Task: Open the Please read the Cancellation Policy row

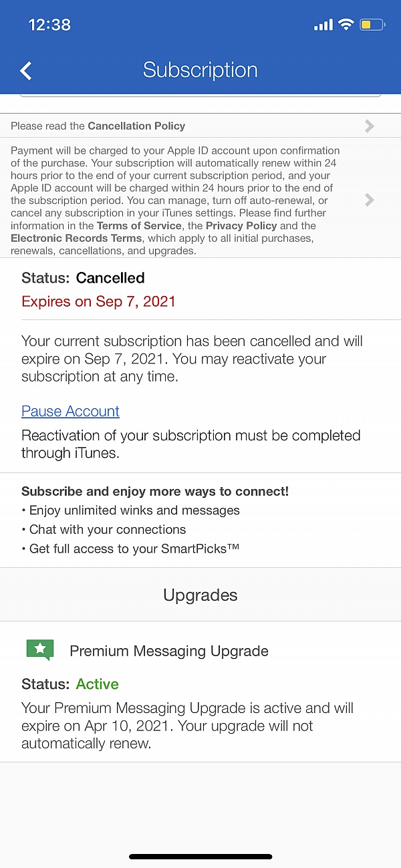Action: click(200, 126)
